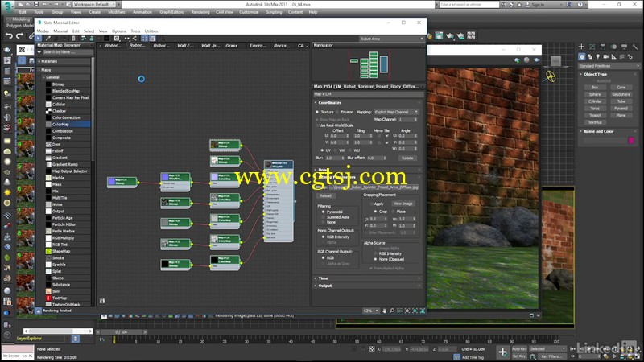
Task: Open the Utilities wrench panel icon
Action: coord(635,47)
